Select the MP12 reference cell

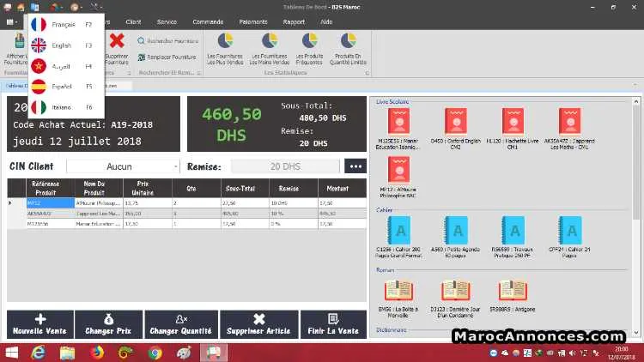tap(51, 202)
